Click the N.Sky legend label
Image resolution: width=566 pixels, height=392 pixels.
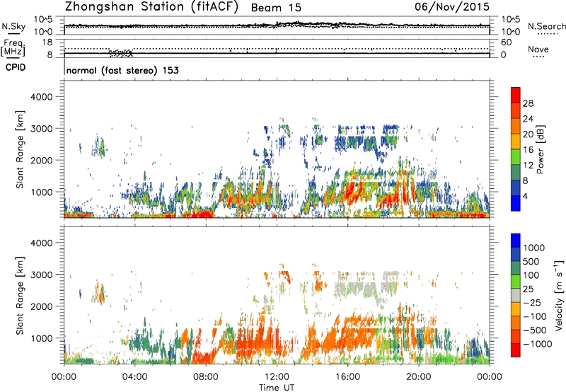[13, 26]
